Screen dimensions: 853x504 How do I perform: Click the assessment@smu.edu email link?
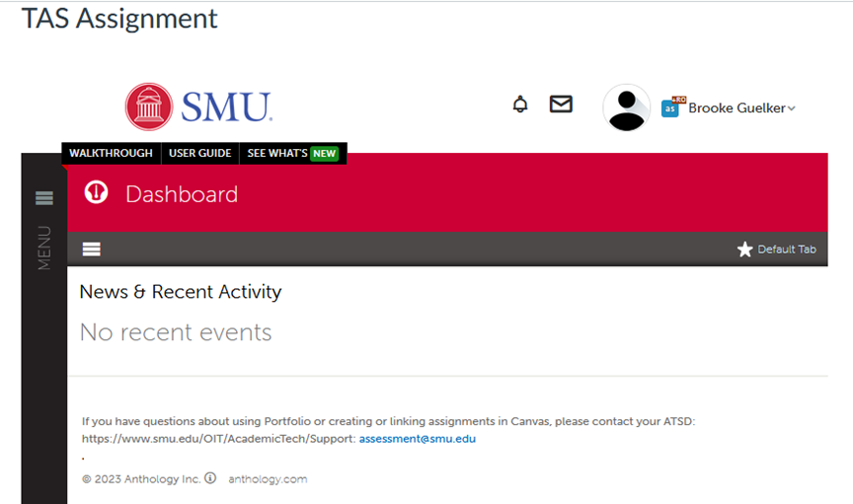417,438
